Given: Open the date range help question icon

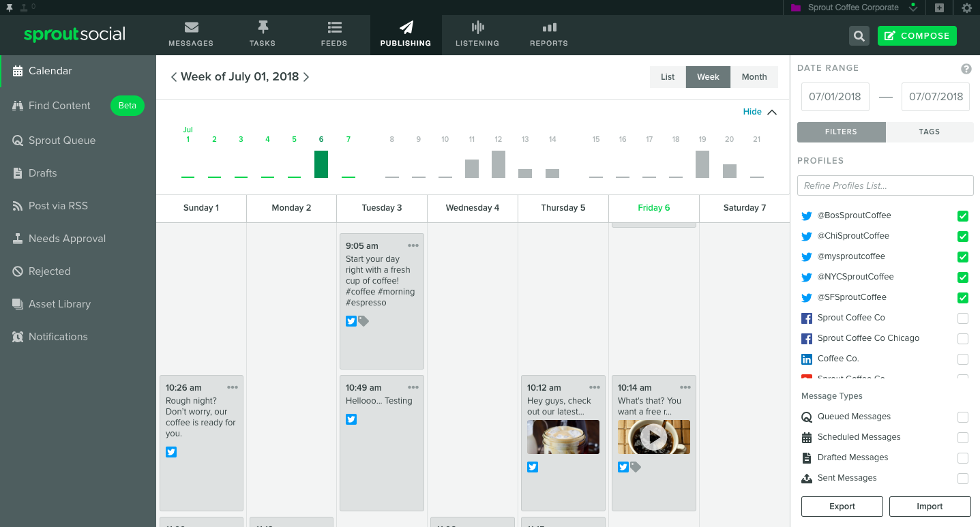Looking at the screenshot, I should tap(966, 69).
